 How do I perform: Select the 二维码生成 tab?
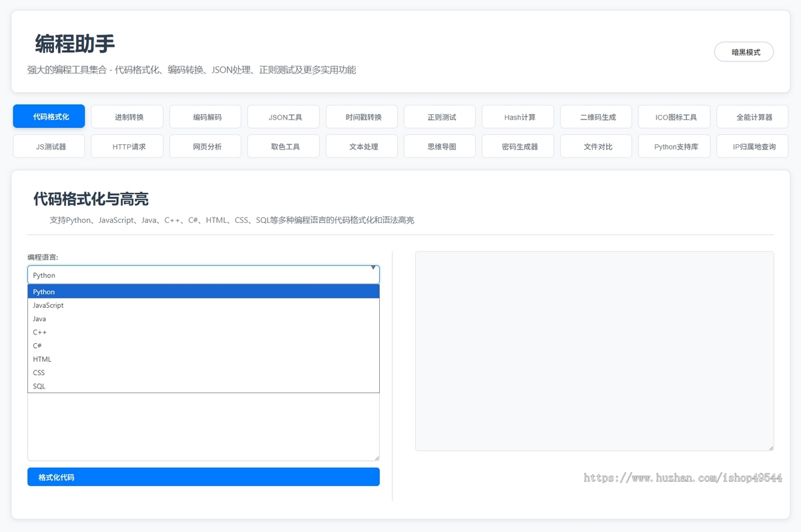pyautogui.click(x=596, y=117)
